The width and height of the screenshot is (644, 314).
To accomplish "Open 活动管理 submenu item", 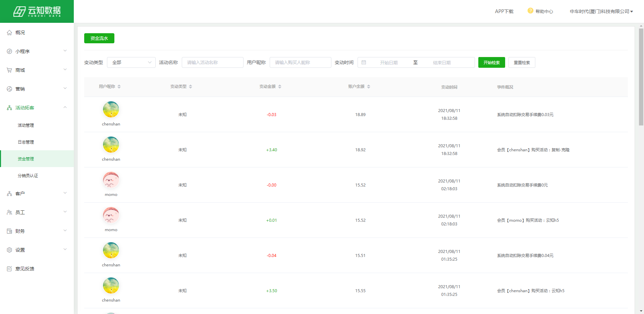I will [37, 125].
